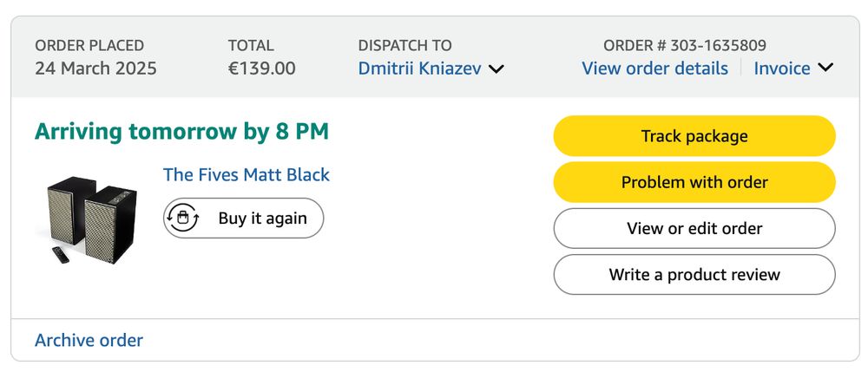Click the speakers product thumbnail
The image size is (868, 372).
(x=87, y=216)
